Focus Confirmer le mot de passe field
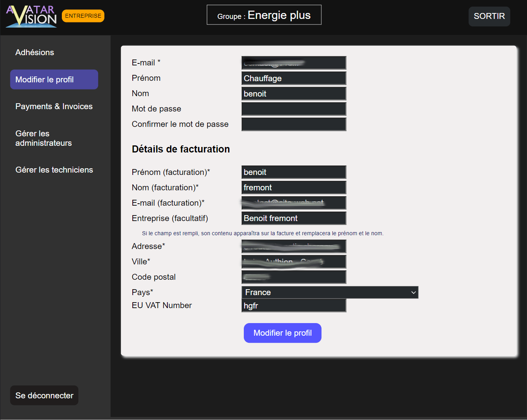 click(x=294, y=124)
